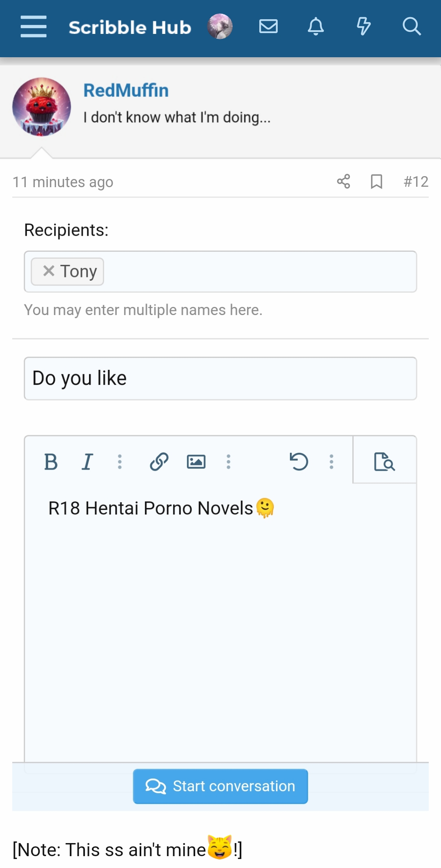441x868 pixels.
Task: Toggle editor preview mode
Action: 384,462
